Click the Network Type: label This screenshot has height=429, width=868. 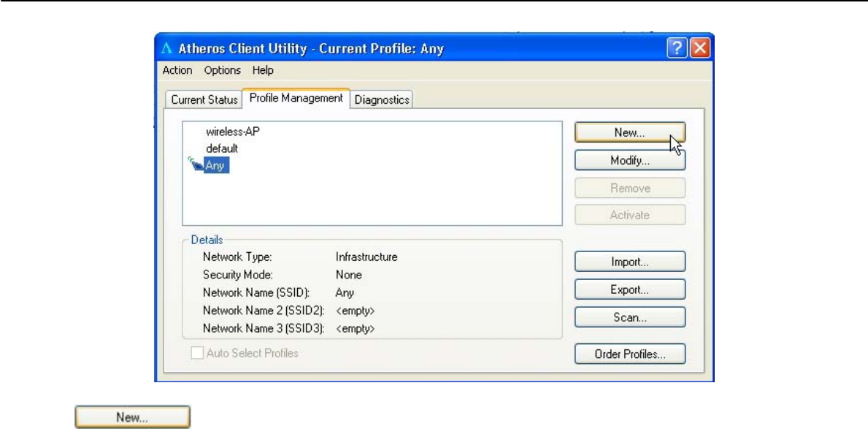tap(237, 257)
